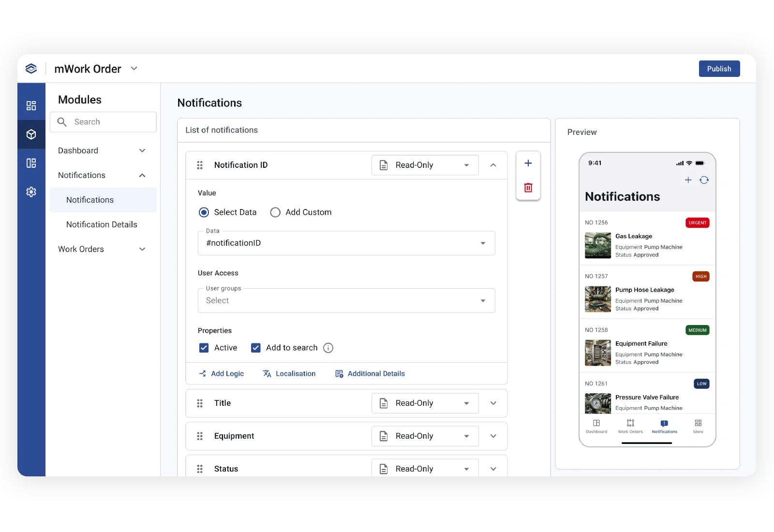Image resolution: width=774 pixels, height=532 pixels.
Task: Open the layout panels icon in the sidebar
Action: click(x=31, y=163)
